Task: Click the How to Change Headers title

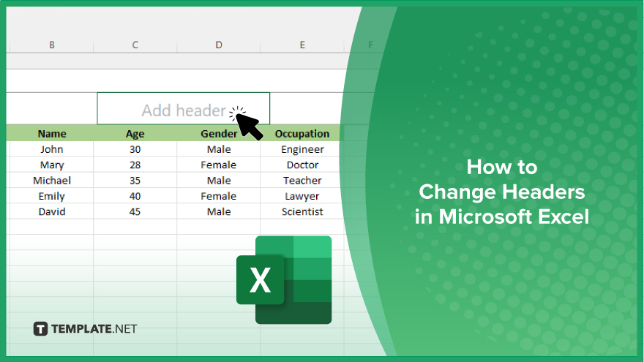Action: (502, 192)
